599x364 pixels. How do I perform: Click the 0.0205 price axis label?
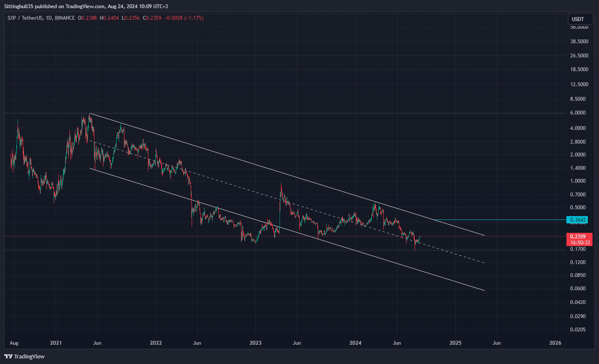578,330
